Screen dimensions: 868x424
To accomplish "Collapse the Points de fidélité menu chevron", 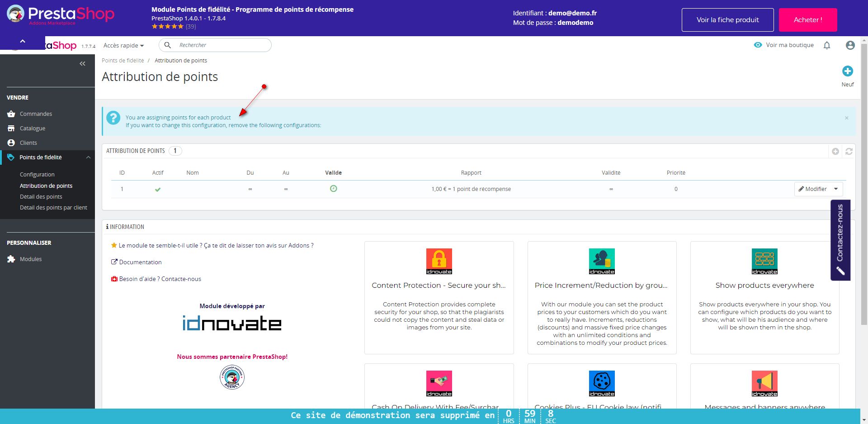I will pyautogui.click(x=88, y=157).
